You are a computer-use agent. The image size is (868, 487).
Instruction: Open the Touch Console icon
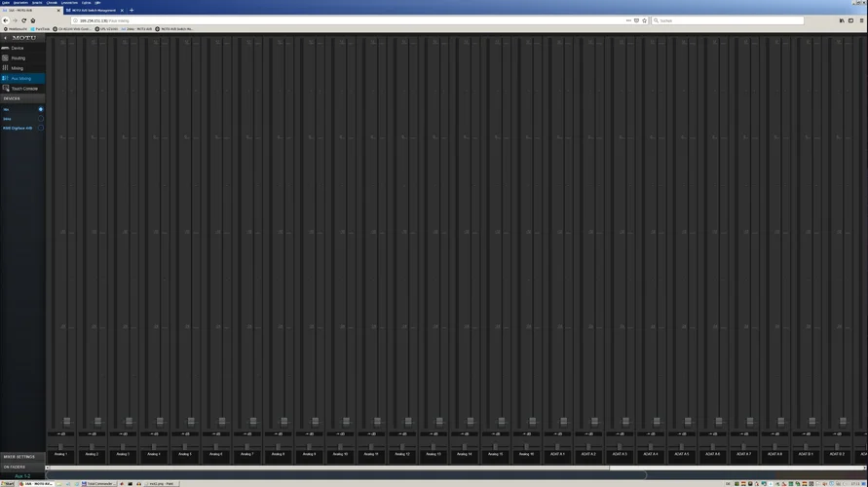pos(6,89)
